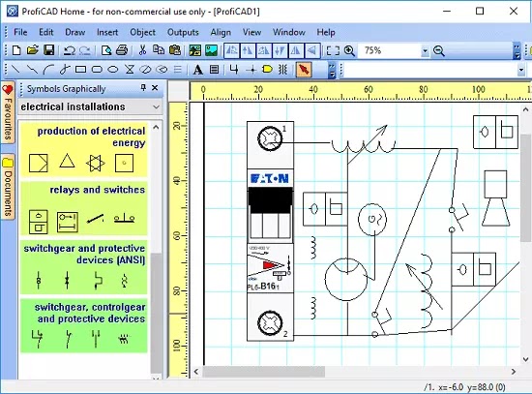This screenshot has height=394, width=532.
Task: Switch to the Documents side tab
Action: coord(8,187)
